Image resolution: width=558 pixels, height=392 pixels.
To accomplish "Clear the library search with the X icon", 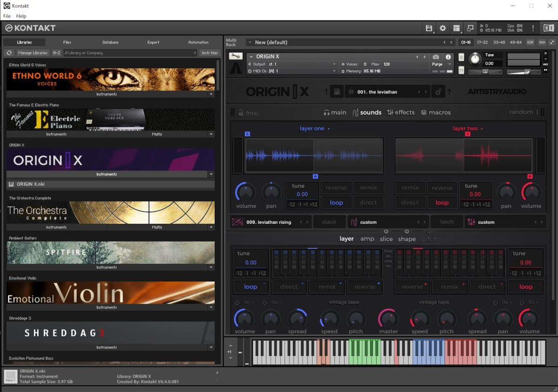I will coord(195,53).
